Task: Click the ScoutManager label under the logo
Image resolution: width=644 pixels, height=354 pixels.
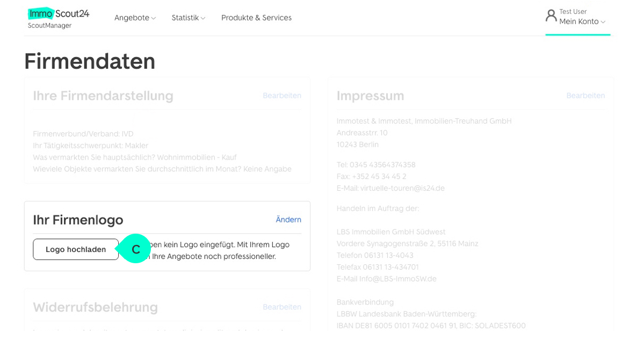Action: click(49, 26)
